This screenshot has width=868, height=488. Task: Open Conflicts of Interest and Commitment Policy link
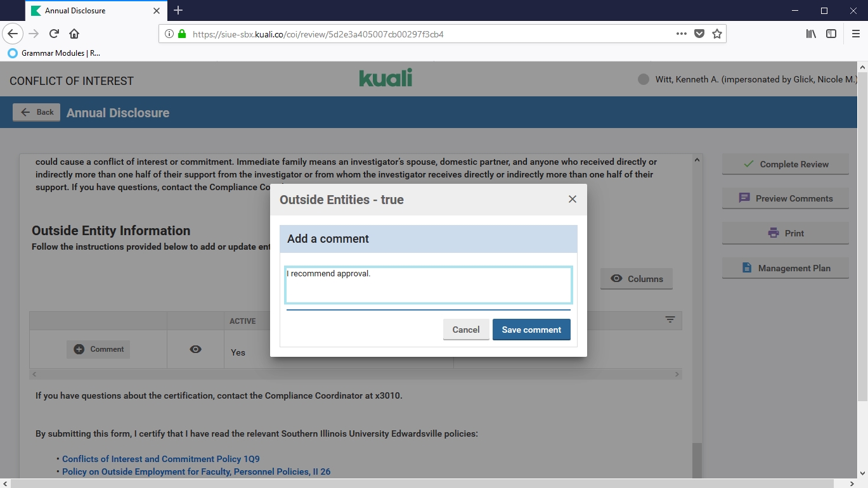160,459
